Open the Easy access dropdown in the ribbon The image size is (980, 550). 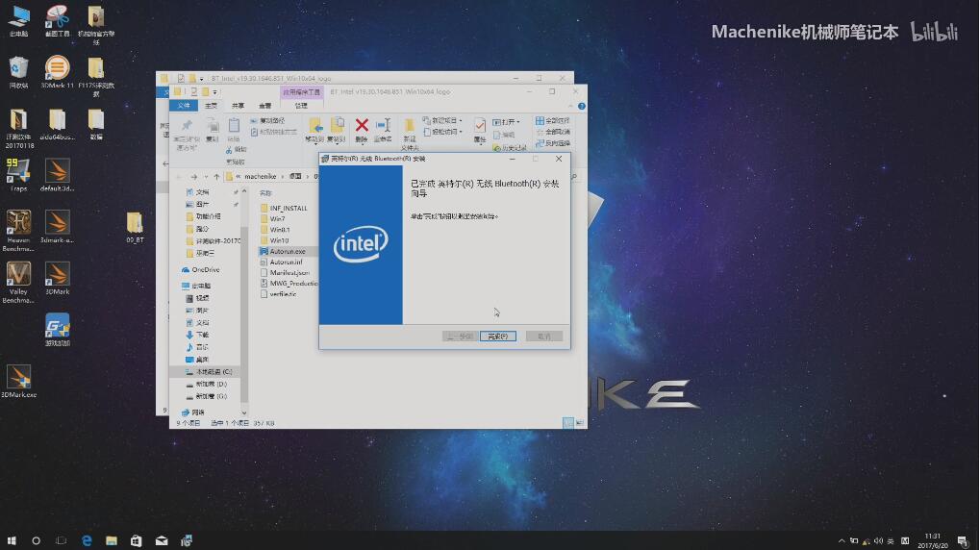tap(442, 132)
